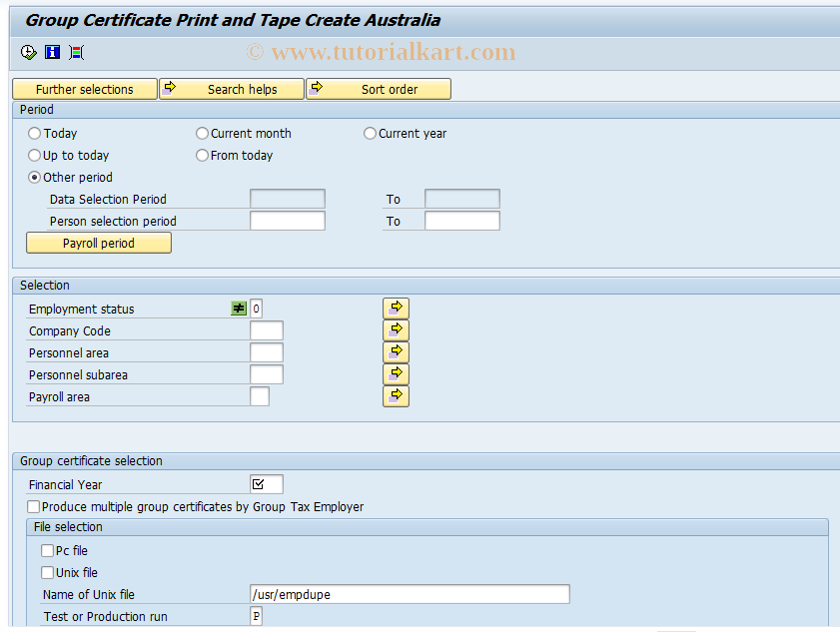840x632 pixels.
Task: Select the Current year radio button
Action: point(370,133)
